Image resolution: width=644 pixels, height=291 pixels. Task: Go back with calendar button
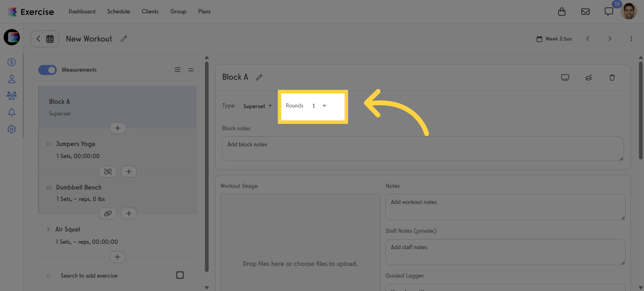(45, 39)
